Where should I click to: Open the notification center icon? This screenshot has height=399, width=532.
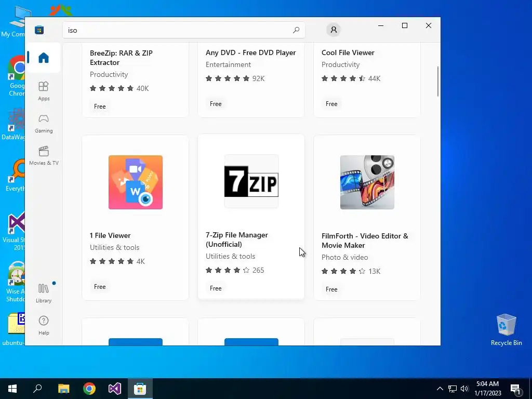[x=516, y=389]
